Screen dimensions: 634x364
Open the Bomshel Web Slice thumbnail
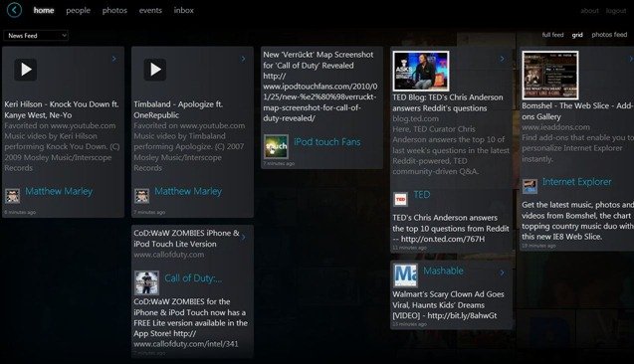tap(550, 76)
